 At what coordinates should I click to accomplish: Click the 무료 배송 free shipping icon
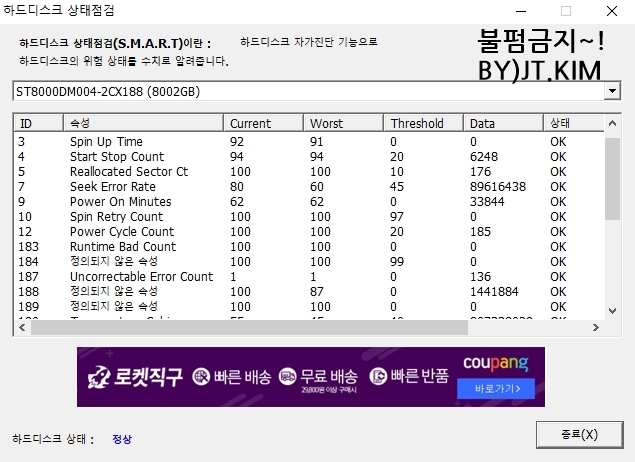point(288,376)
